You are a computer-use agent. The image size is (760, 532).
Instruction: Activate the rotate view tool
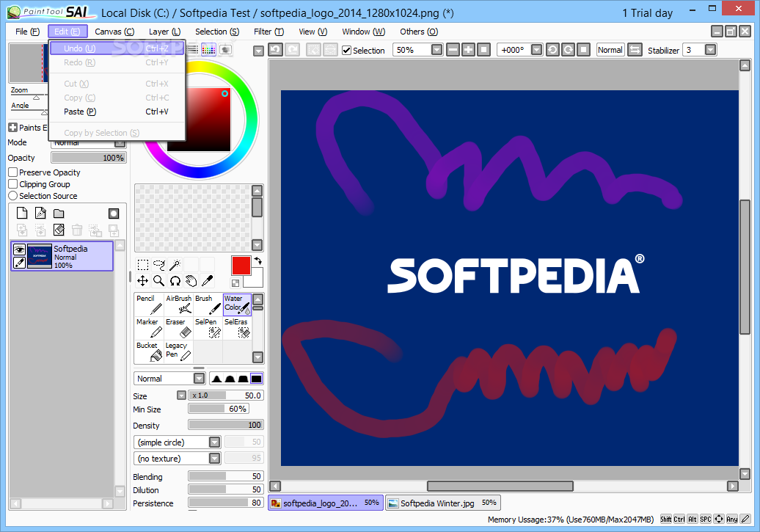175,281
